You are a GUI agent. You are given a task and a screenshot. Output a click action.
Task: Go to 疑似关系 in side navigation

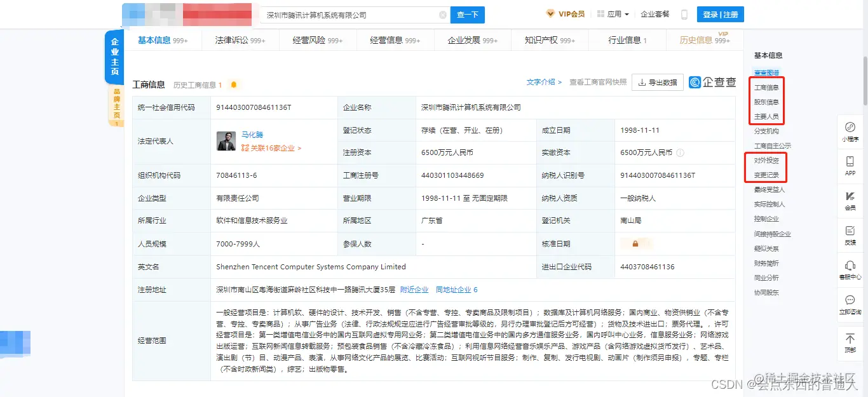[x=766, y=249]
